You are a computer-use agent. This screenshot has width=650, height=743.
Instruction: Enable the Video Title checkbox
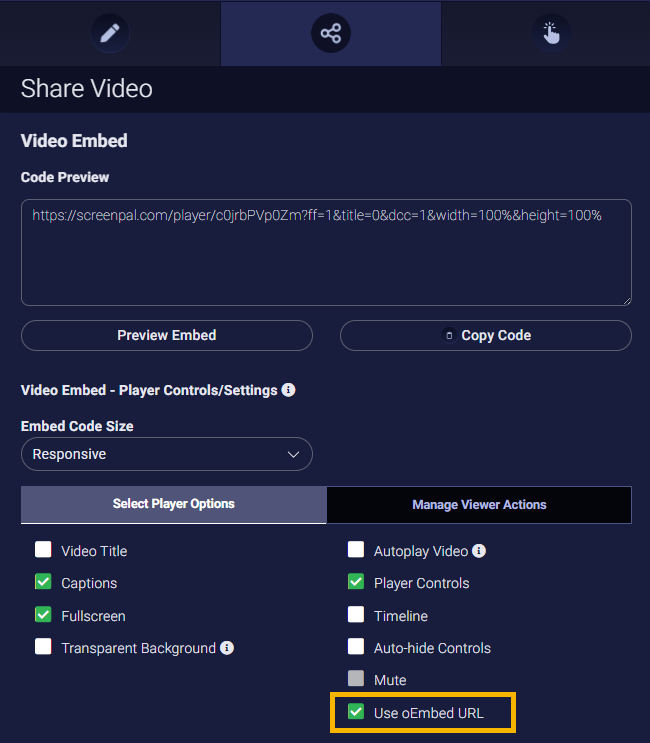click(x=43, y=550)
